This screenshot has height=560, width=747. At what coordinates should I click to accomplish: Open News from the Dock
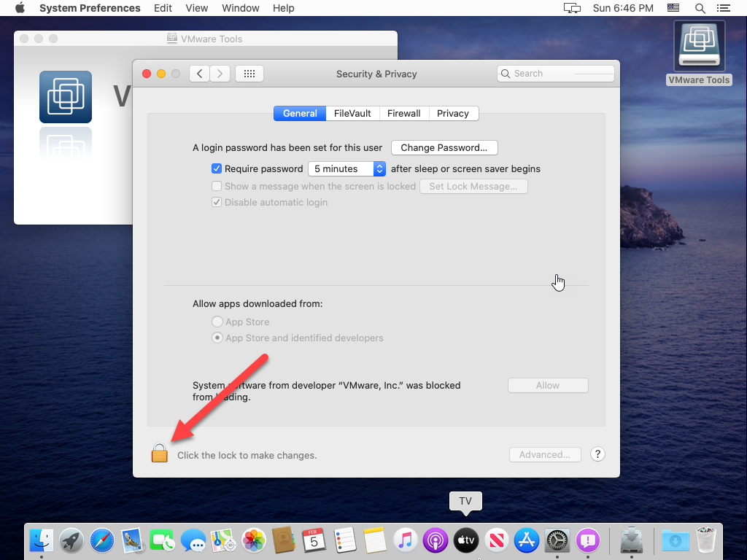click(x=496, y=540)
